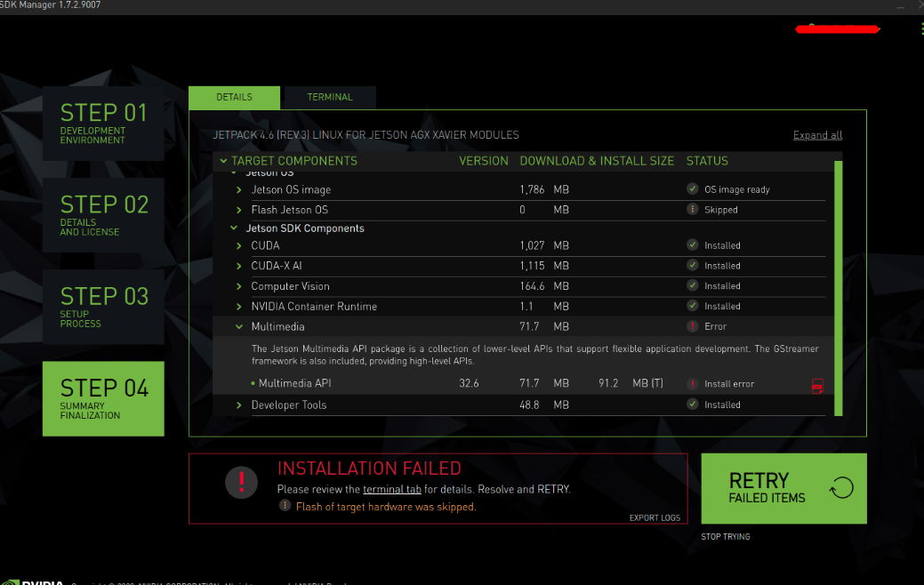Expand the CUDA-X AI row
924x585 pixels.
(238, 266)
